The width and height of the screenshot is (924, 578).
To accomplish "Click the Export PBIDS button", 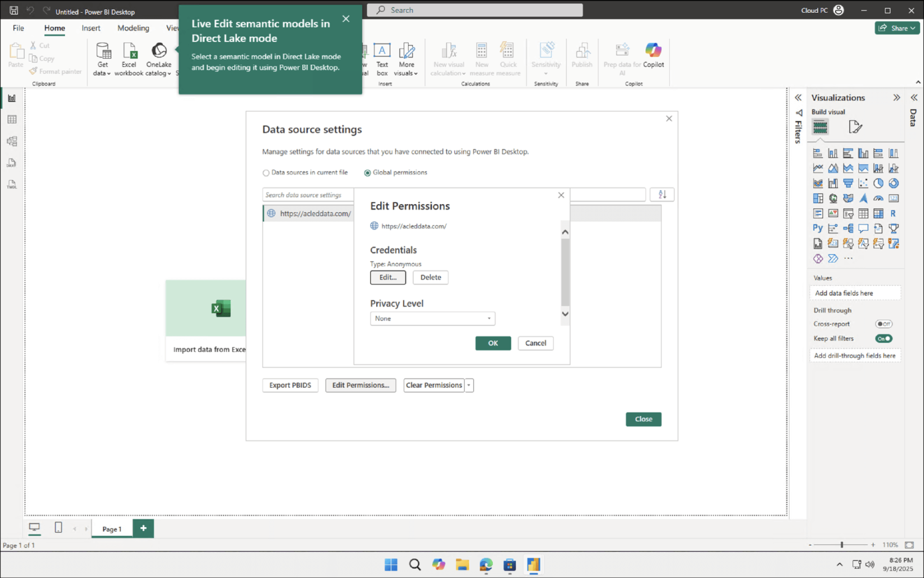I will (x=290, y=385).
